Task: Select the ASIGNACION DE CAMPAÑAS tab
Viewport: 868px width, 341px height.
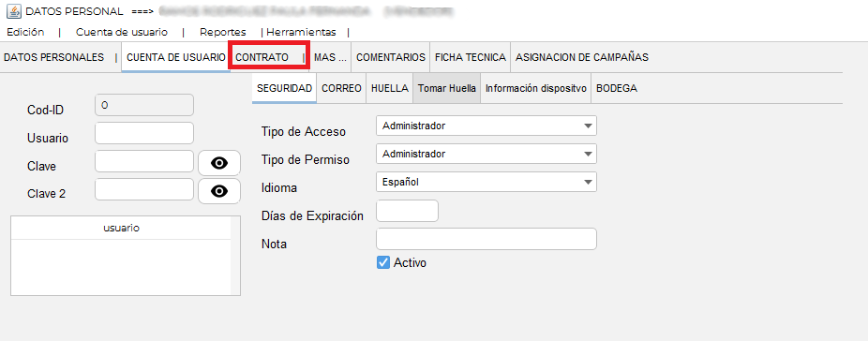Action: pos(582,57)
